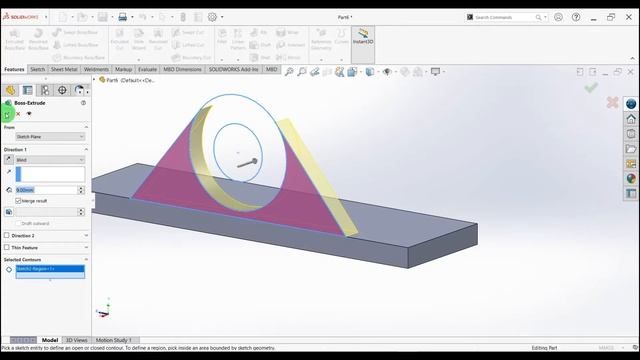The height and width of the screenshot is (360, 640).
Task: Enable the Direction 2 checkbox
Action: [x=7, y=236]
